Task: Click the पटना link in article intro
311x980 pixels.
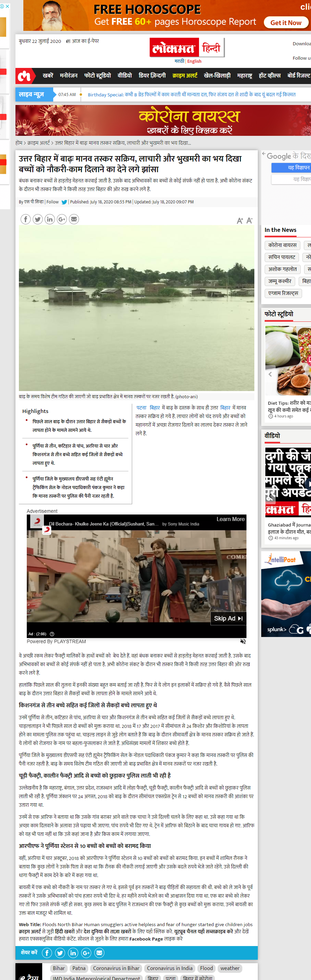Action: [x=142, y=408]
